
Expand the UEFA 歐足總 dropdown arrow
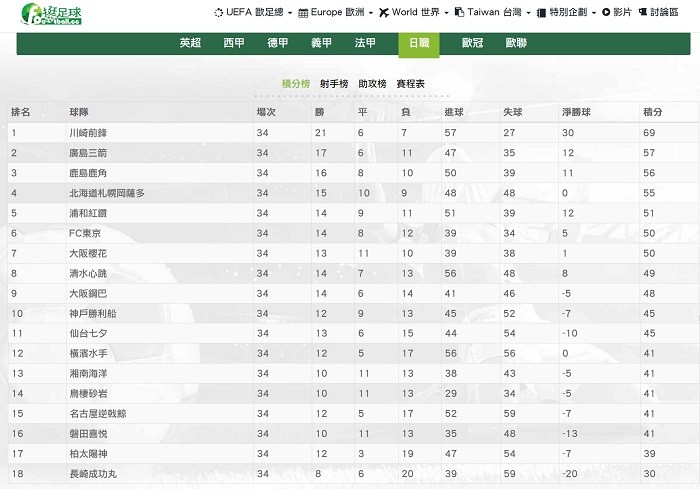290,13
